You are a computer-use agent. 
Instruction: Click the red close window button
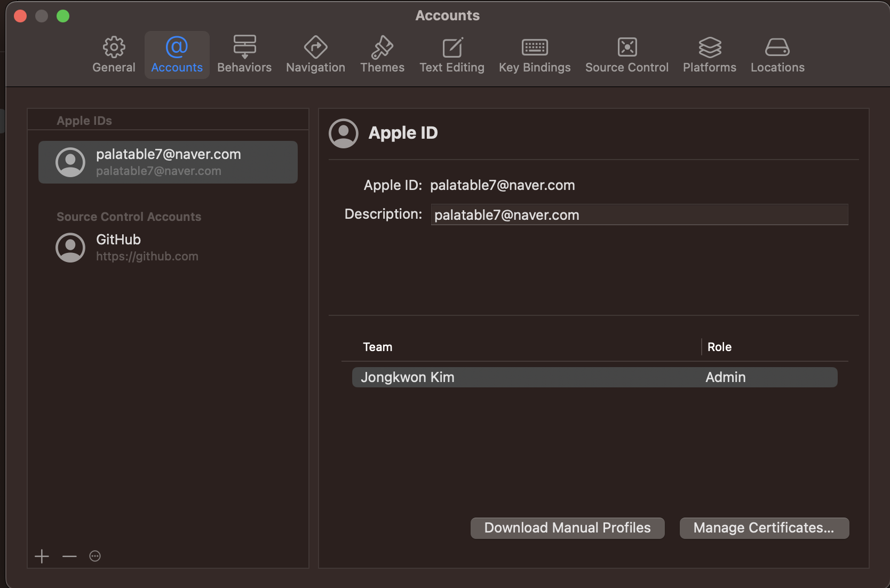(20, 16)
